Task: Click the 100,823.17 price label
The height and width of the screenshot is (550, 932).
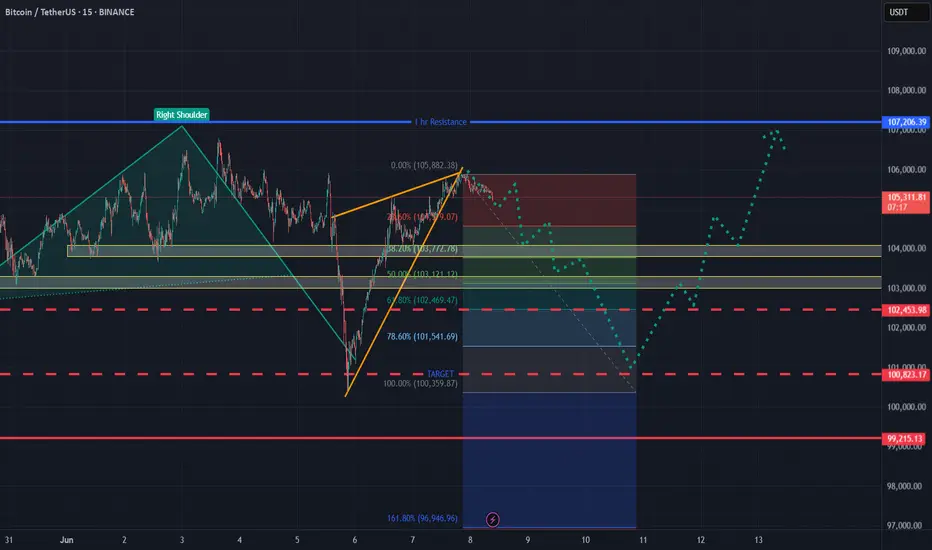Action: tap(906, 375)
